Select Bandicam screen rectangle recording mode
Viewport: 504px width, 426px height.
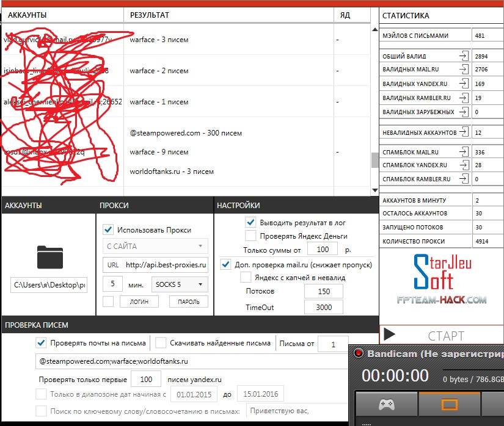click(450, 405)
